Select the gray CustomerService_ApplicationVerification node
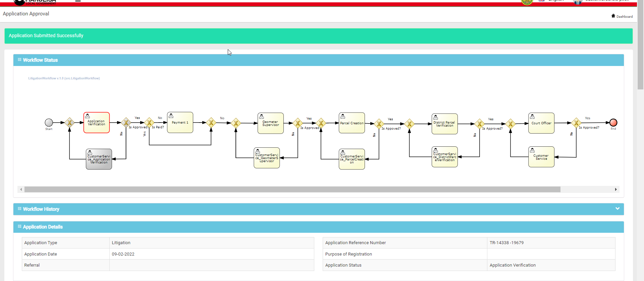The image size is (644, 281). [99, 159]
